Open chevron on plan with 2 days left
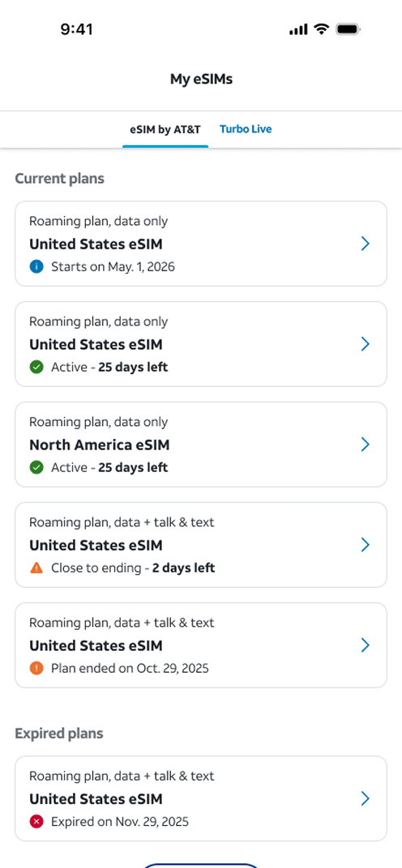The height and width of the screenshot is (868, 402). pyautogui.click(x=365, y=545)
